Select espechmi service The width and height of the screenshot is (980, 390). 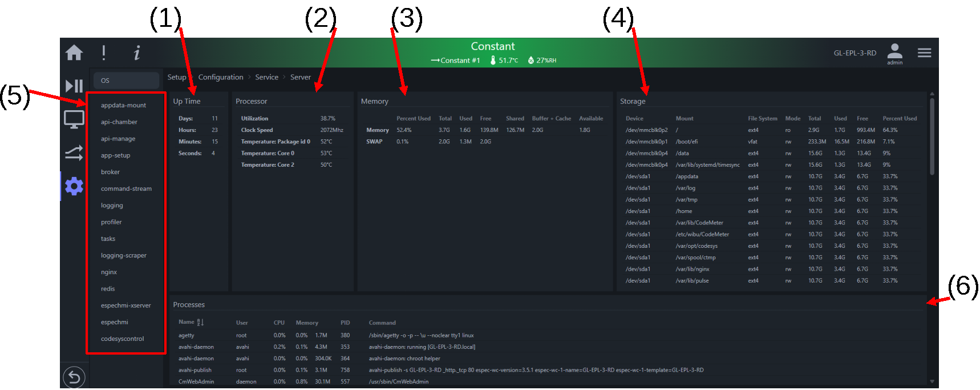coord(115,322)
